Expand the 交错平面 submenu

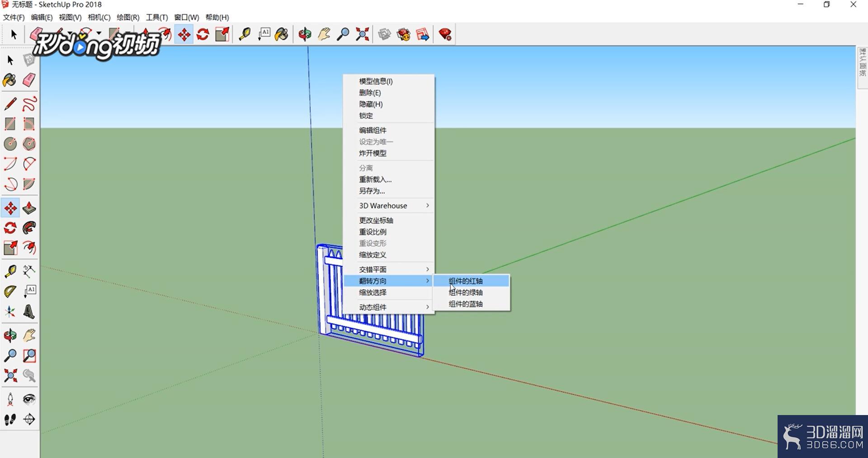click(389, 269)
